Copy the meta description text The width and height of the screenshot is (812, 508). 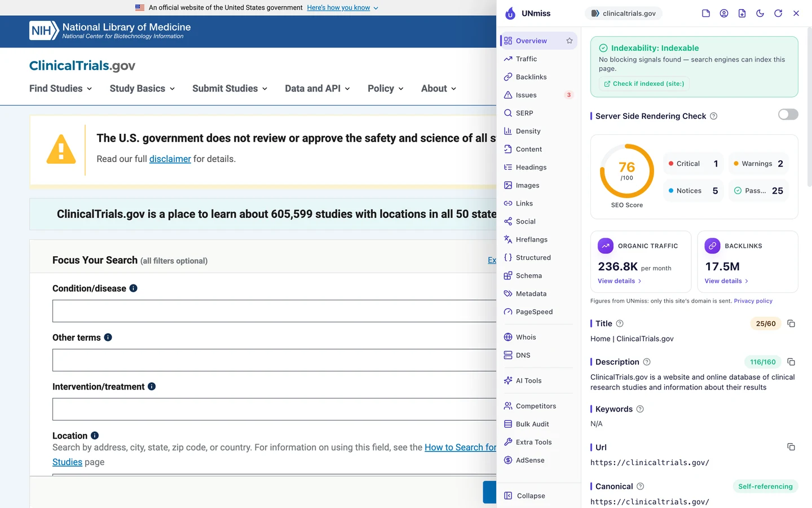(791, 362)
